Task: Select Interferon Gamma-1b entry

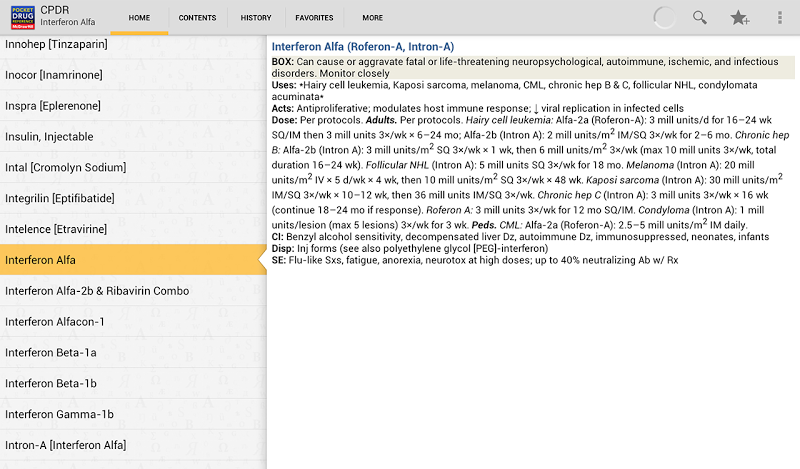Action: point(133,414)
